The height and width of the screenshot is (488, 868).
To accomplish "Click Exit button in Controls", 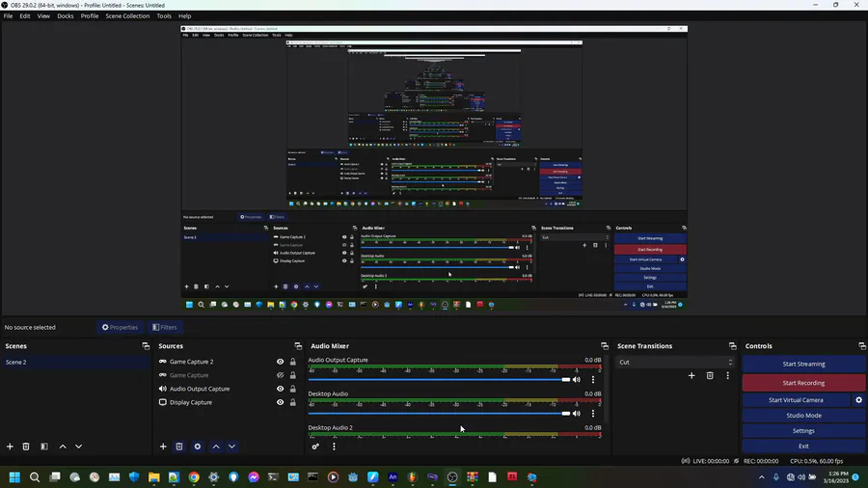I will tap(803, 446).
